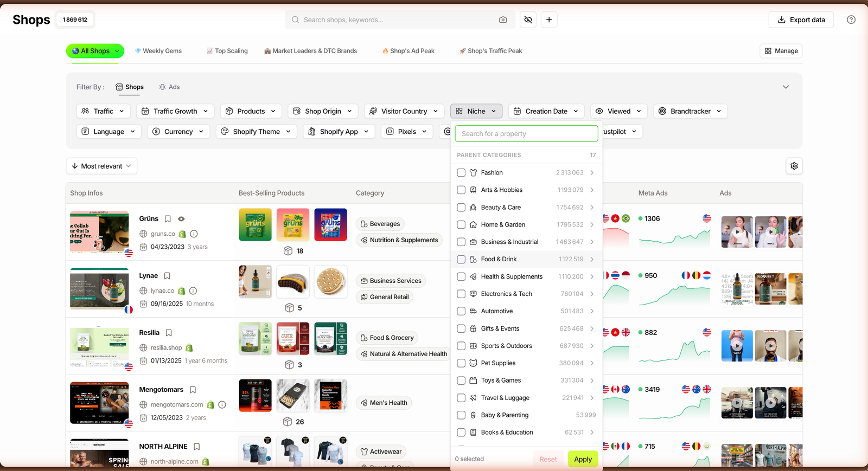Click the Nutrition & Supplements category tag

point(399,240)
